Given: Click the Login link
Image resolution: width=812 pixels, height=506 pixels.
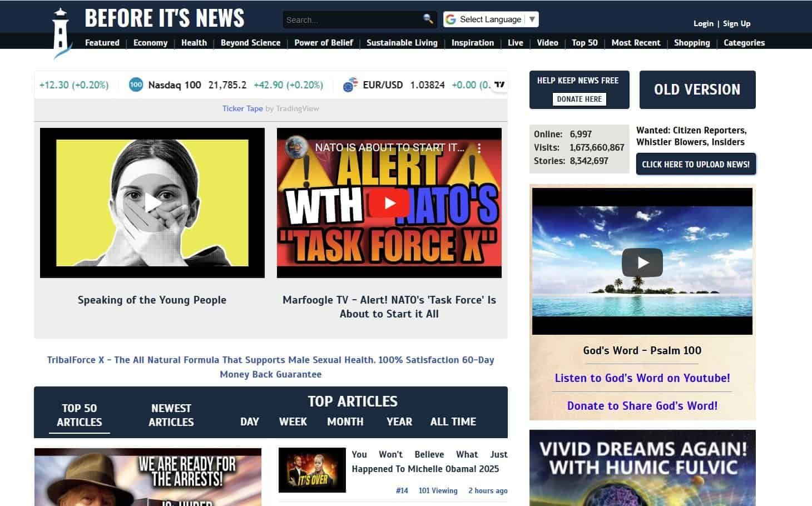Looking at the screenshot, I should pos(703,23).
